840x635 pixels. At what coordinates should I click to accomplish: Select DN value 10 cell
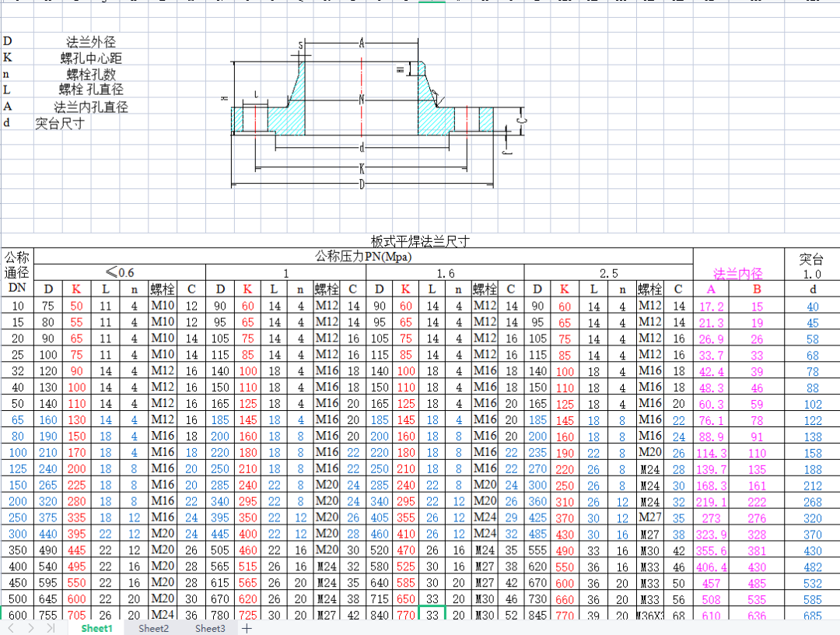click(17, 306)
